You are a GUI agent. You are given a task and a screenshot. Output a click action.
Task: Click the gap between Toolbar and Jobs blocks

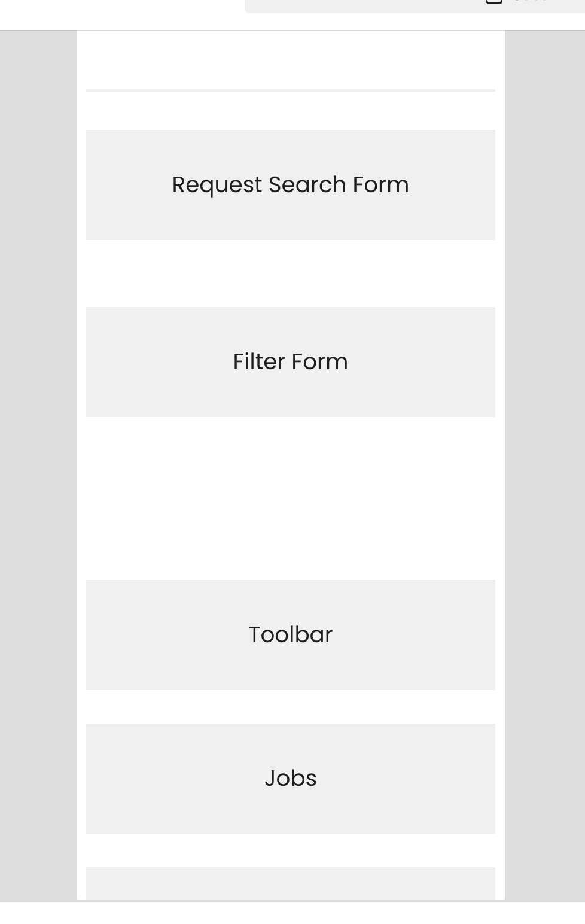290,707
